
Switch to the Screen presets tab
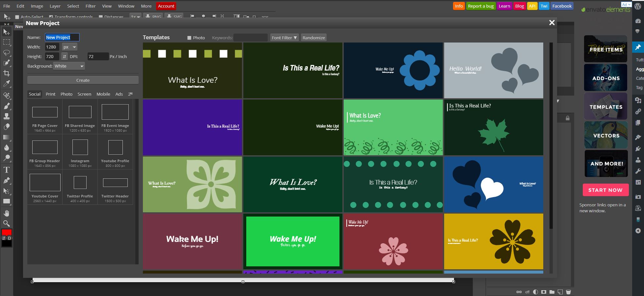point(84,94)
